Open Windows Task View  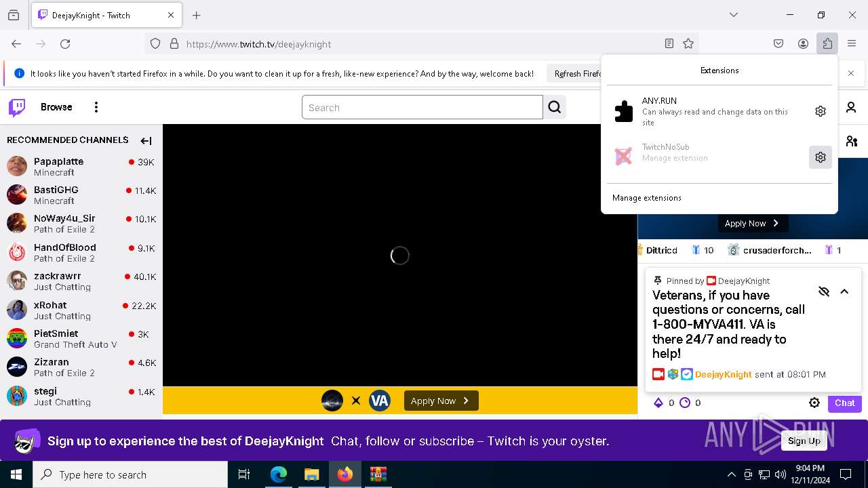point(244,474)
